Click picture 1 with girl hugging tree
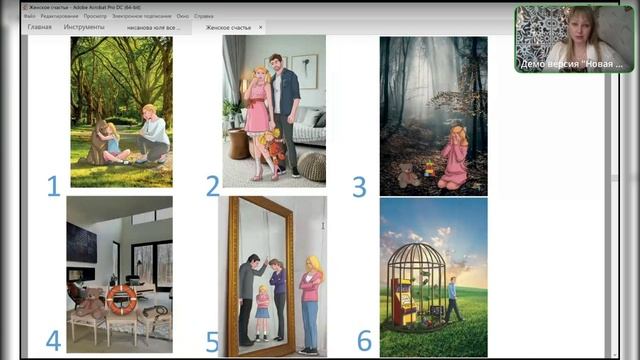 click(x=122, y=112)
